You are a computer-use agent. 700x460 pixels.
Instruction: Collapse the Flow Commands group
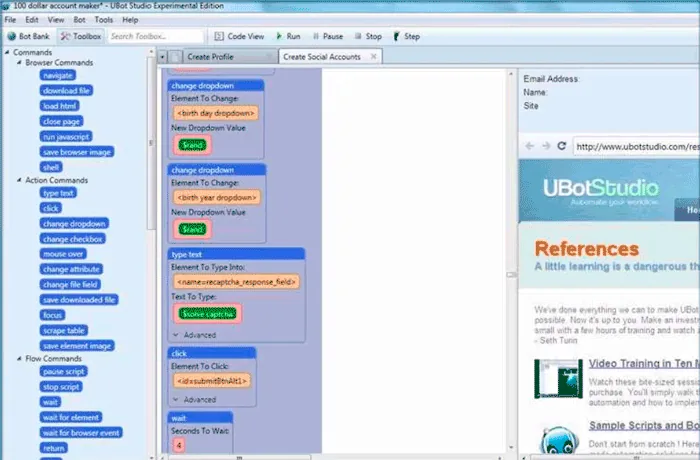click(19, 358)
